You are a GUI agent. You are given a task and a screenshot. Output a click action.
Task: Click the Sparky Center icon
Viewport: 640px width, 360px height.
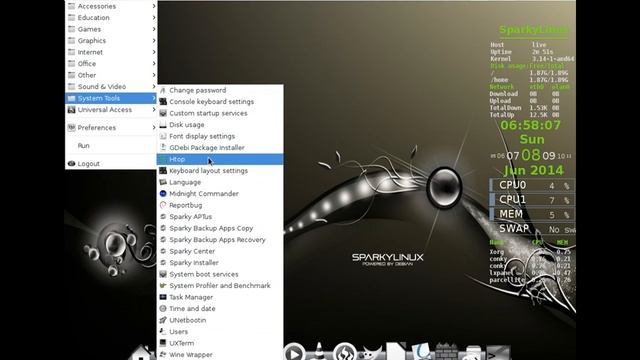coord(163,251)
